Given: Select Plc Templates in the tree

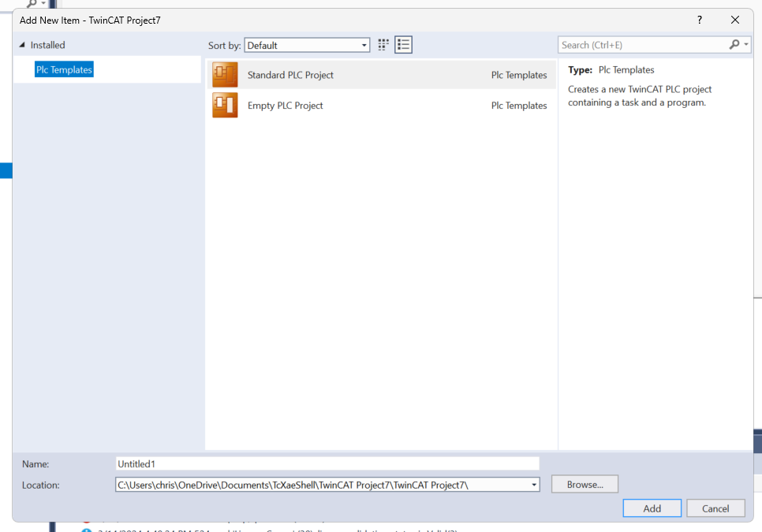Looking at the screenshot, I should click(64, 69).
